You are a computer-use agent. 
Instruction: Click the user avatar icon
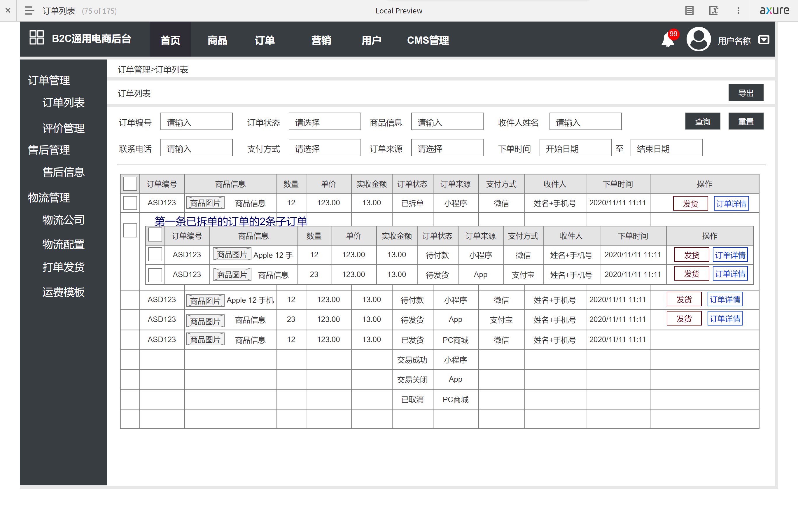pyautogui.click(x=698, y=39)
